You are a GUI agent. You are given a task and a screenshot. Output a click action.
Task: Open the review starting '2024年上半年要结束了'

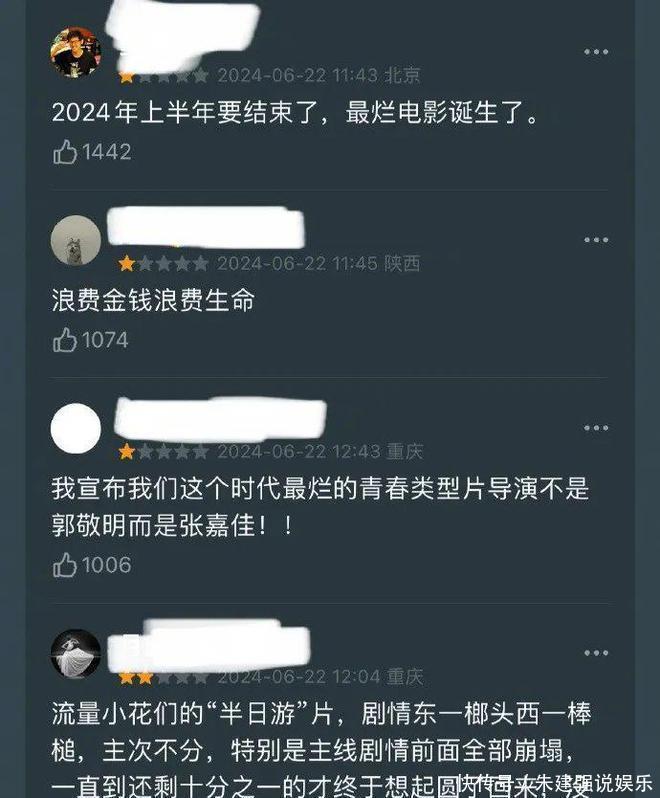pyautogui.click(x=295, y=112)
